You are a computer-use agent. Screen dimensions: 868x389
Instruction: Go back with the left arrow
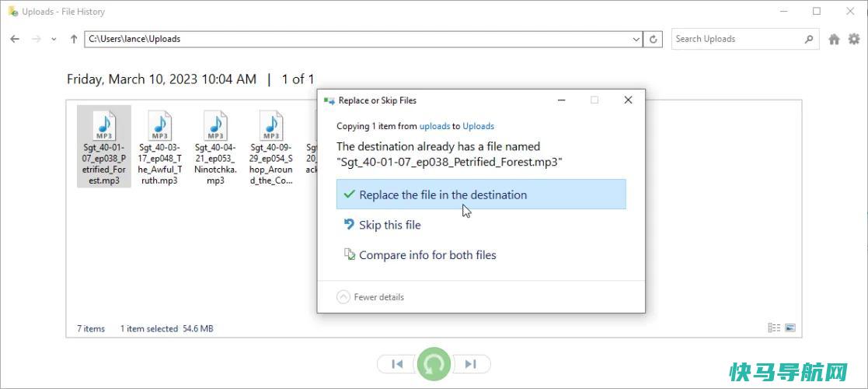tap(15, 39)
